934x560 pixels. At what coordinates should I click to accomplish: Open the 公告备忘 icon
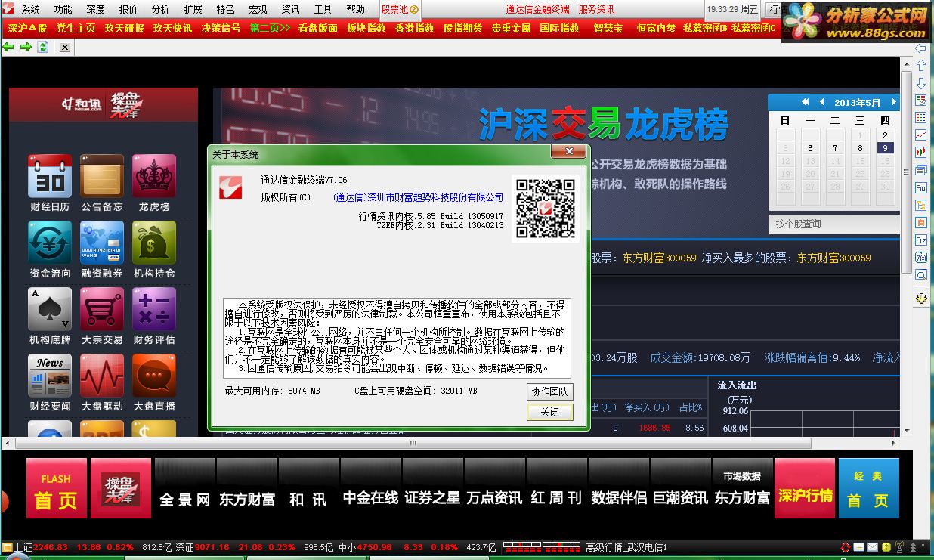(102, 176)
